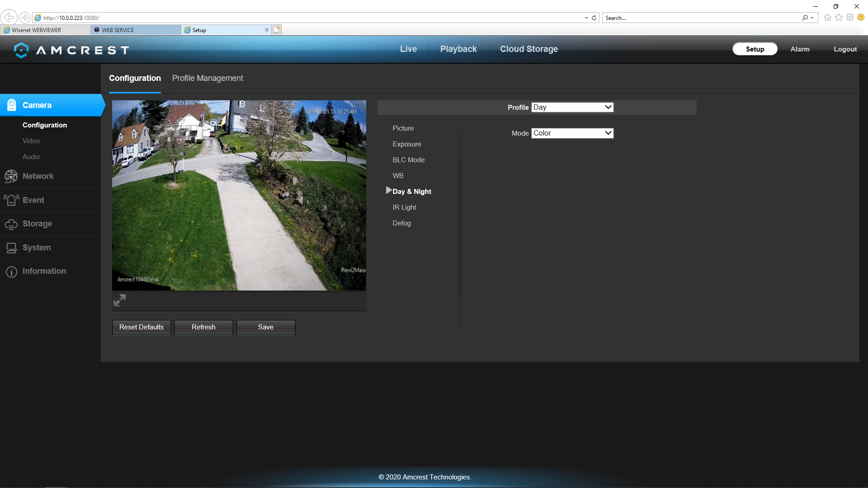This screenshot has width=868, height=488.
Task: Click the Event alarm icon
Action: [x=11, y=200]
